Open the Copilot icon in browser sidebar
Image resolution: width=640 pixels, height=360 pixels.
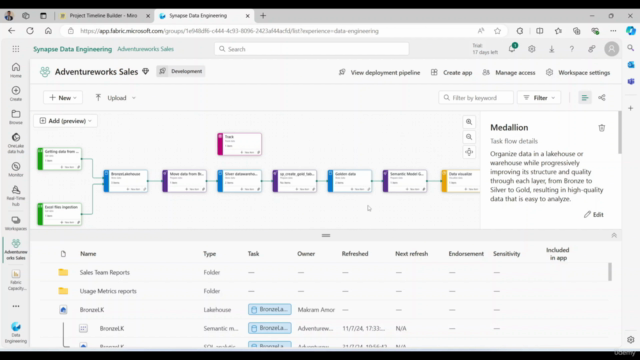[631, 31]
